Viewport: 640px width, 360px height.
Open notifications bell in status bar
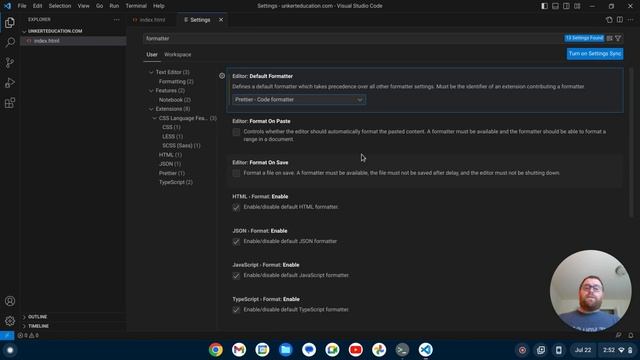coord(631,336)
